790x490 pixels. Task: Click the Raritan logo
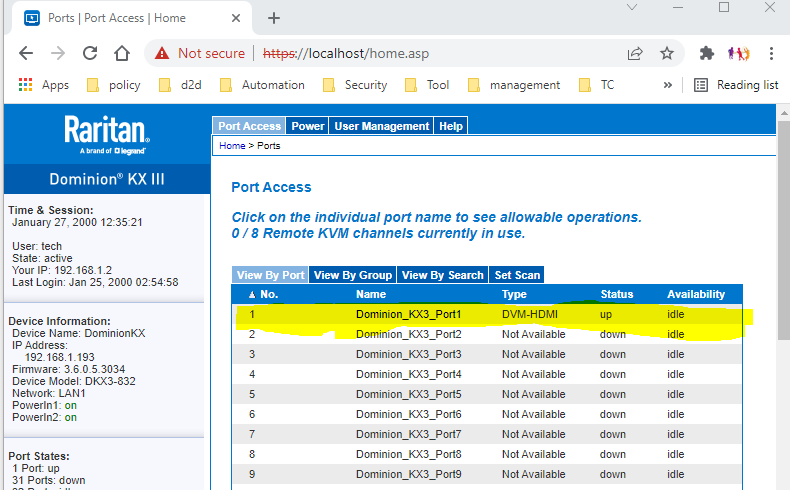107,134
